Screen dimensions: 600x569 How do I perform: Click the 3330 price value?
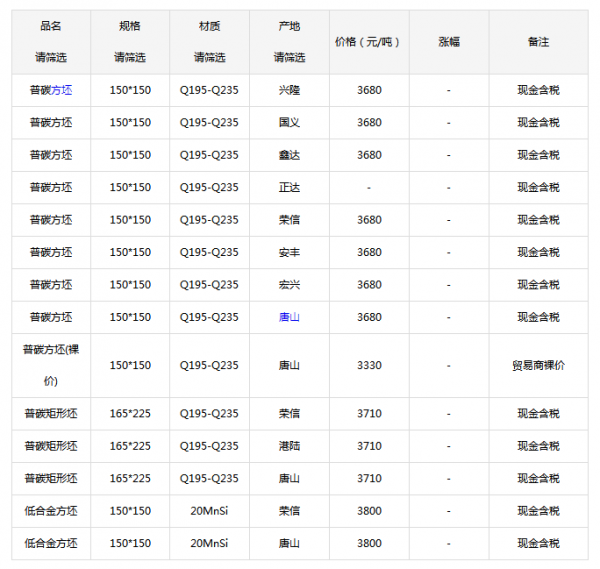pos(369,365)
